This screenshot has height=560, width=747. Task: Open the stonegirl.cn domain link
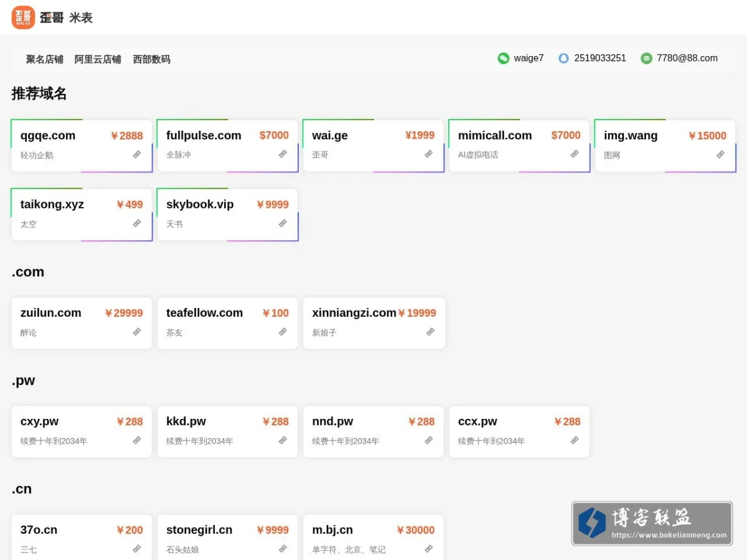point(199,530)
